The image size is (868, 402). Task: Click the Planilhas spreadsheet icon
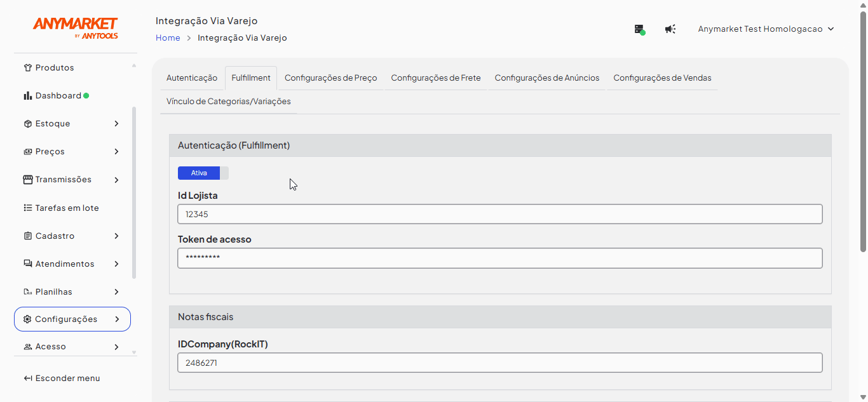pyautogui.click(x=27, y=292)
